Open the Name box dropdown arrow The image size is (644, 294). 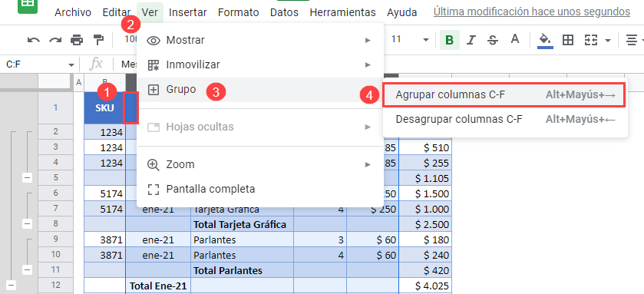tap(71, 65)
